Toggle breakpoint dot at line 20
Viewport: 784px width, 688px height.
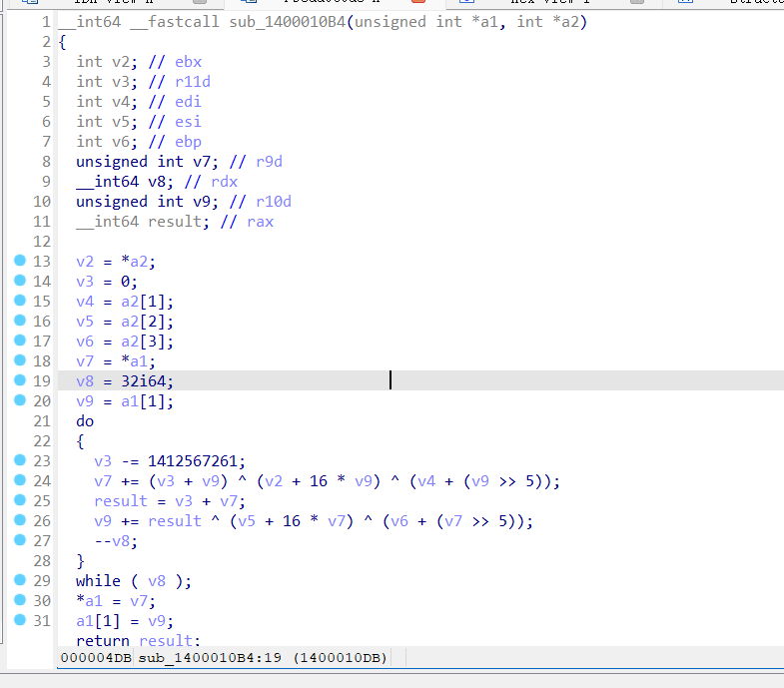pos(20,400)
